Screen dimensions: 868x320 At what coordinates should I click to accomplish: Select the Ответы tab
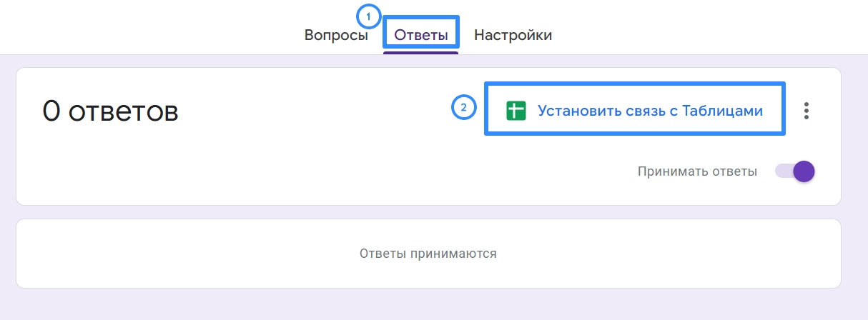coord(422,35)
